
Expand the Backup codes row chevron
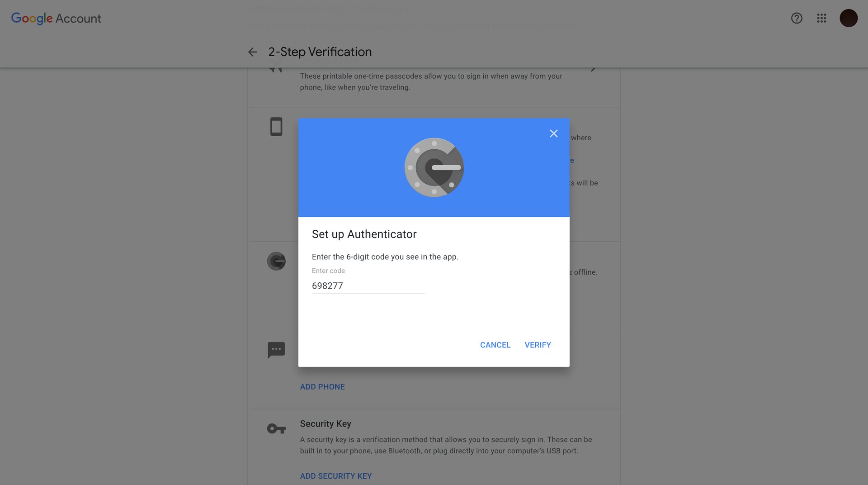coord(593,68)
